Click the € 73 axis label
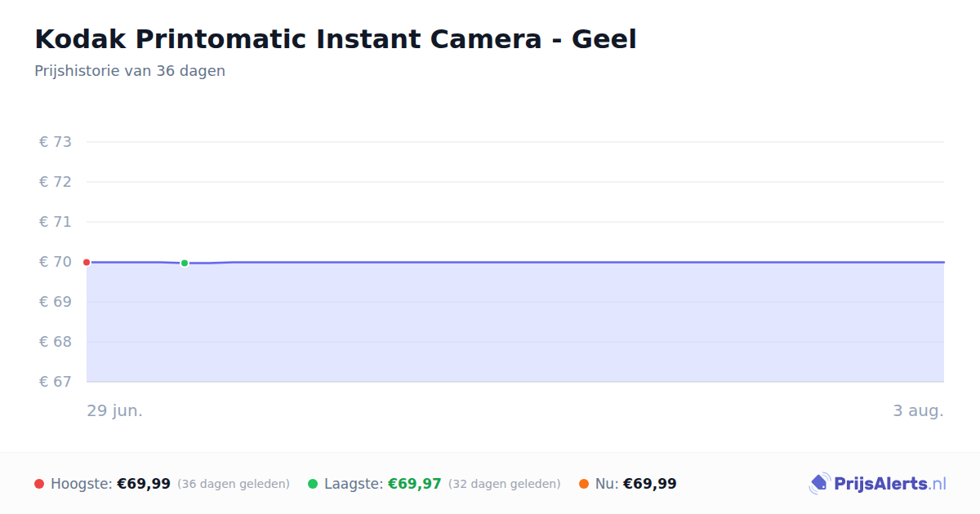 pos(56,142)
